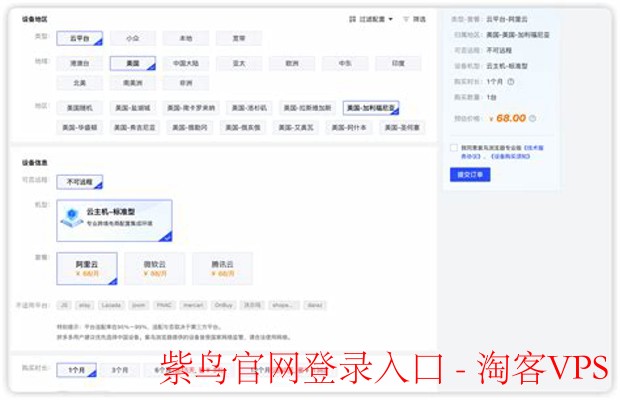Click the Lazada platform tag
This screenshot has width=620, height=400.
[111, 305]
